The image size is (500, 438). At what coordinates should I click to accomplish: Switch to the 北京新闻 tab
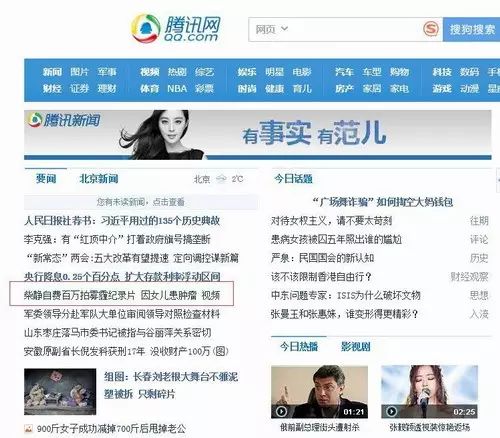[99, 179]
